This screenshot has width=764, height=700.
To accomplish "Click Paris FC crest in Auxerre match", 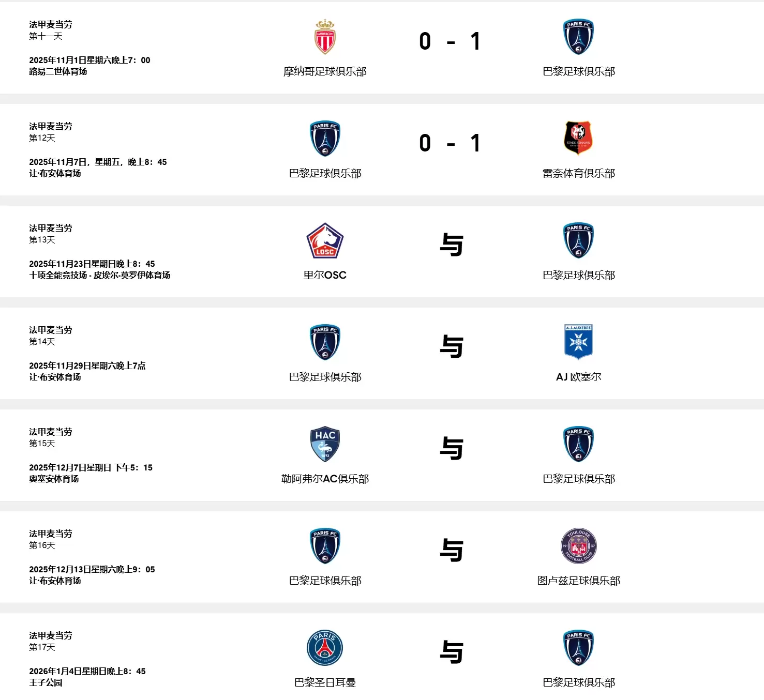I will coord(325,342).
